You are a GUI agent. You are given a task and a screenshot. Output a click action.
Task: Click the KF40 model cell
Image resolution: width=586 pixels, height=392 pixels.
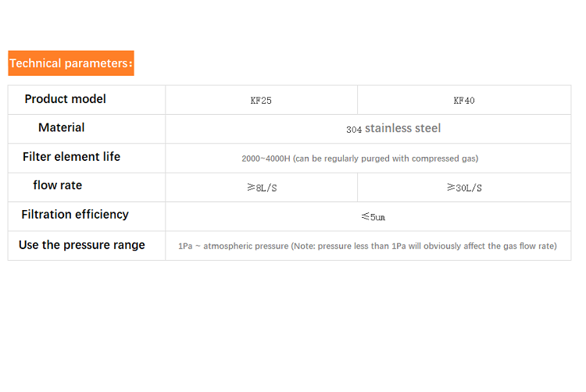(464, 101)
